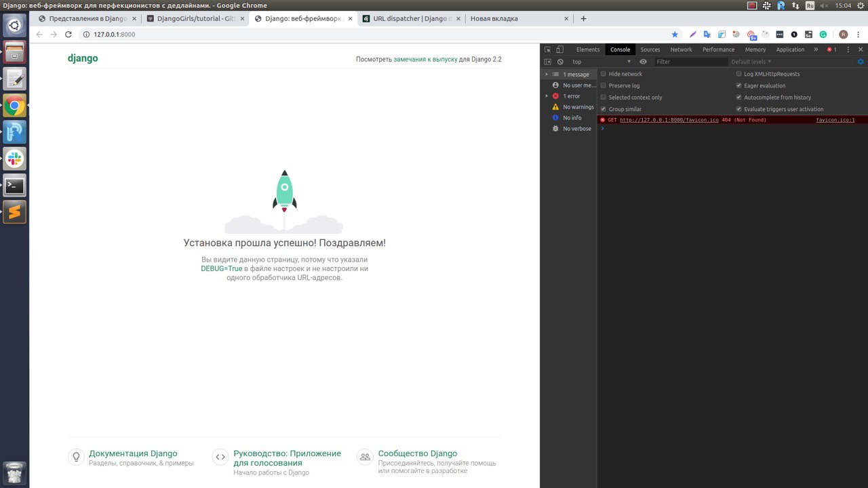Image resolution: width=868 pixels, height=488 pixels.
Task: Switch to 'Новая вкладка' browser tab
Action: (x=519, y=18)
